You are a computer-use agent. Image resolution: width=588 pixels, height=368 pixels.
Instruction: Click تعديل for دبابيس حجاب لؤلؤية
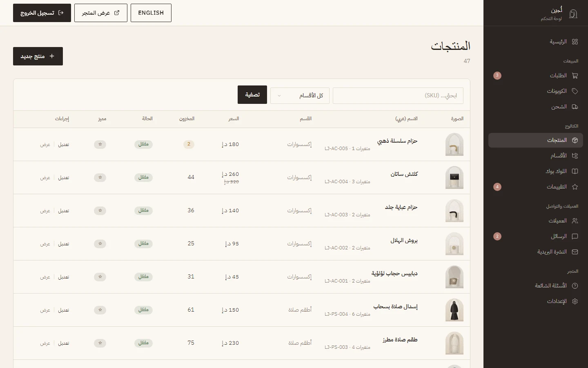[x=64, y=277]
